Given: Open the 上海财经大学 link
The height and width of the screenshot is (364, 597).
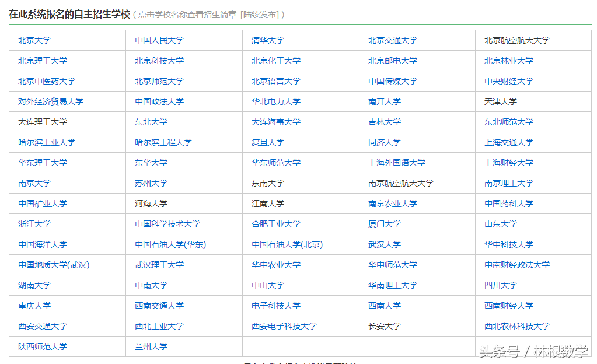Looking at the screenshot, I should click(509, 163).
